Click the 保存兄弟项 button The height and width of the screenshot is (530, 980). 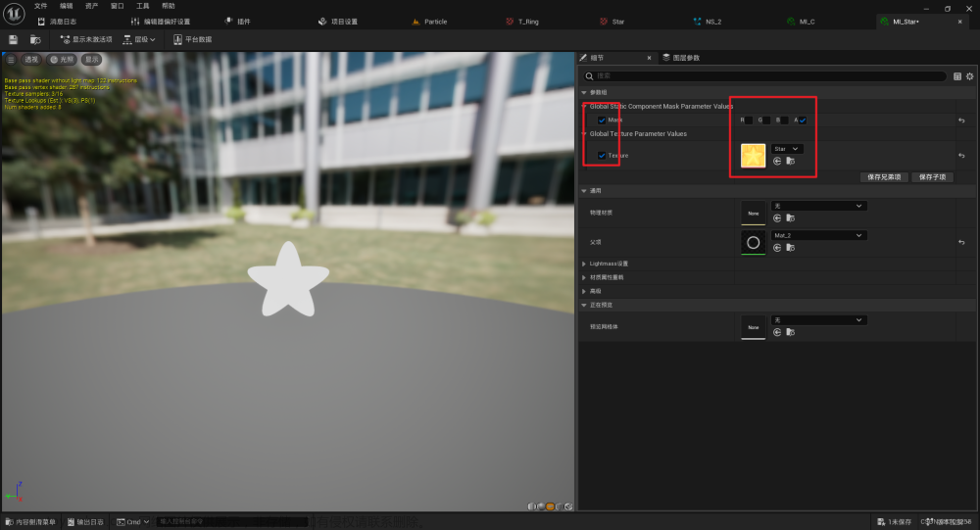tap(884, 177)
